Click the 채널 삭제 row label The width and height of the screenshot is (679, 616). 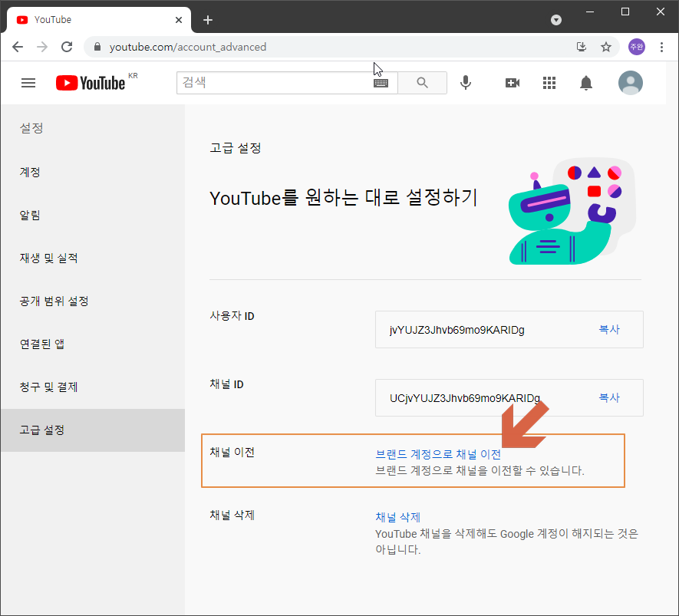pos(232,516)
